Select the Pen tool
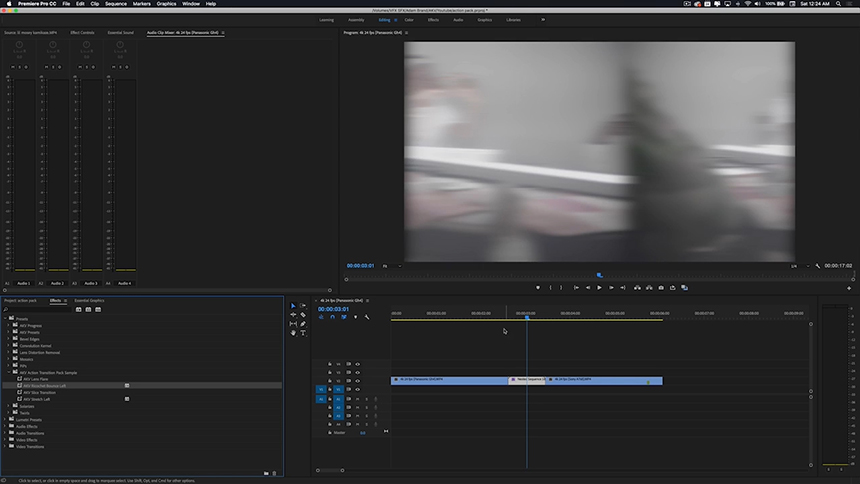Image resolution: width=860 pixels, height=484 pixels. tap(303, 324)
